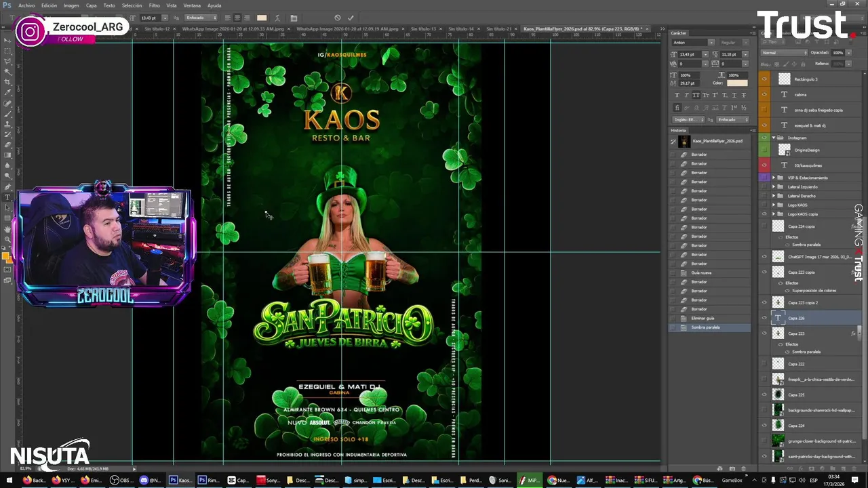Select the Pen tool in toolbar
The width and height of the screenshot is (868, 488).
(7, 186)
